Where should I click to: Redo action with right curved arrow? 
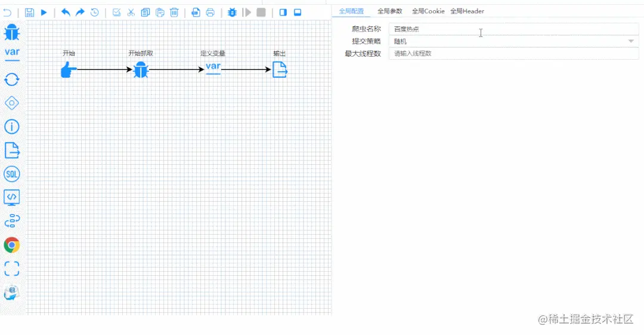click(x=80, y=13)
